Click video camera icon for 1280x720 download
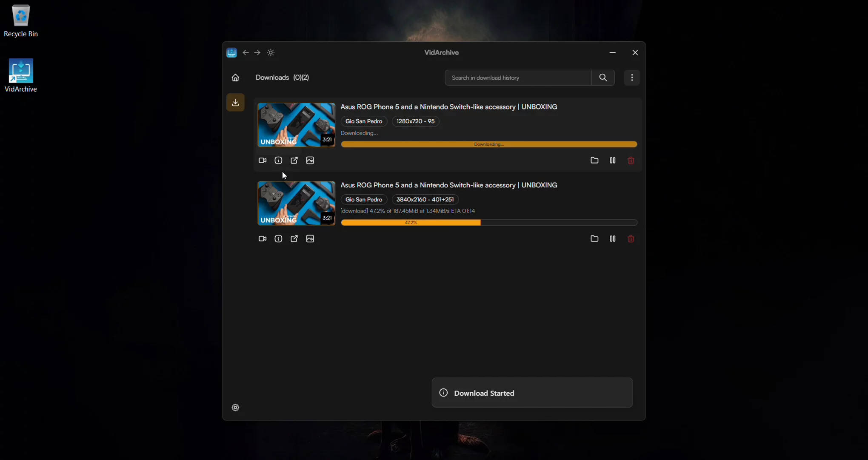The width and height of the screenshot is (868, 460). 263,161
